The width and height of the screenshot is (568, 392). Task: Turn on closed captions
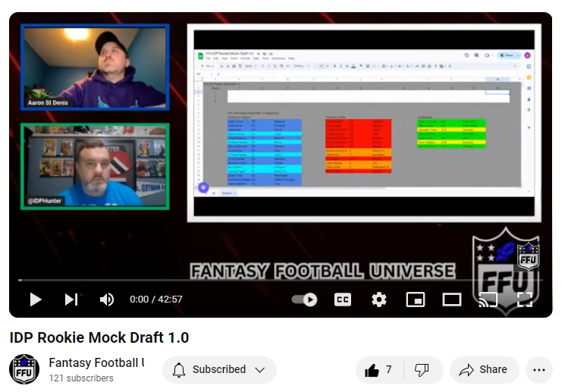[x=343, y=299]
